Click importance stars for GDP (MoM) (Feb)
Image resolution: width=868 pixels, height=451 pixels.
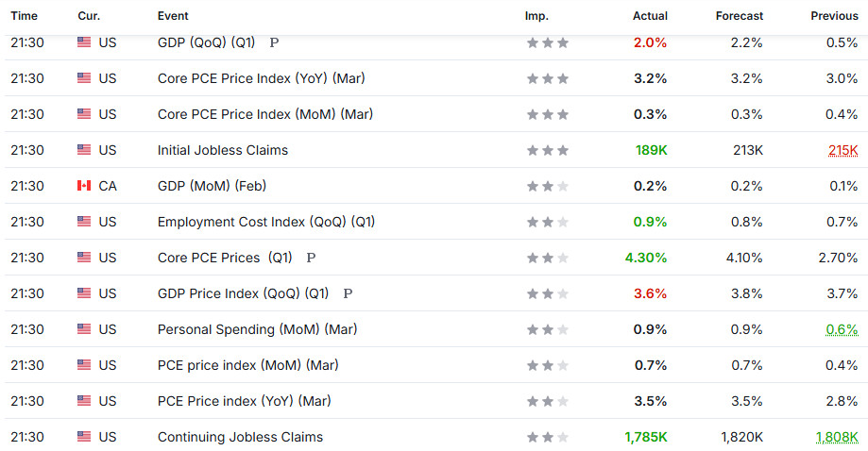tap(548, 186)
